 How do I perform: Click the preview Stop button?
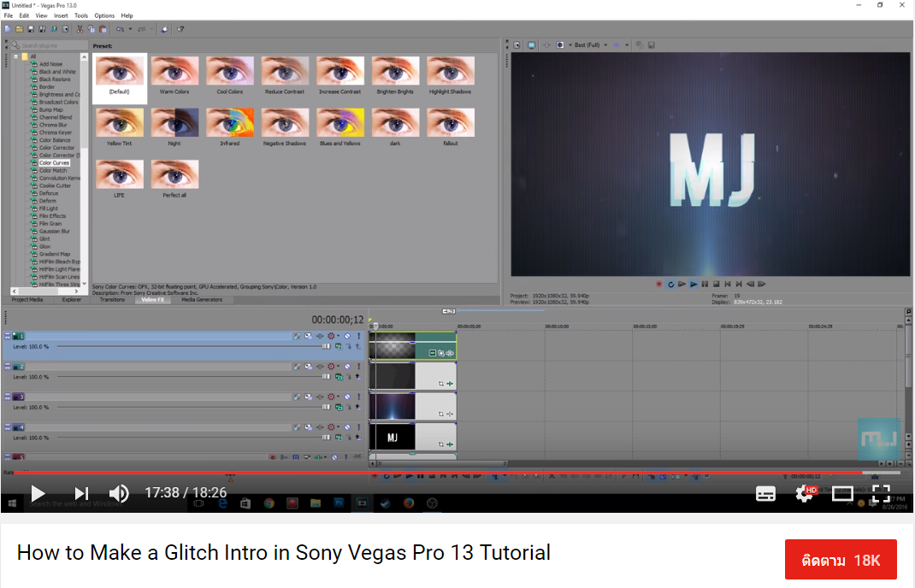716,284
